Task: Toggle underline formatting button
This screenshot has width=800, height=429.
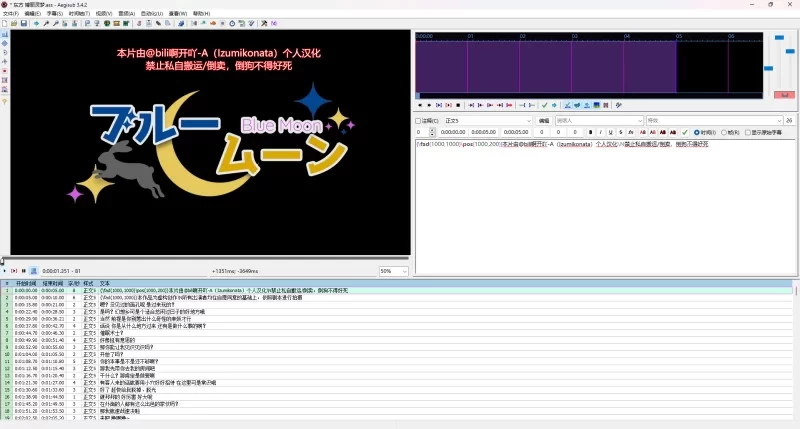Action: tap(610, 132)
